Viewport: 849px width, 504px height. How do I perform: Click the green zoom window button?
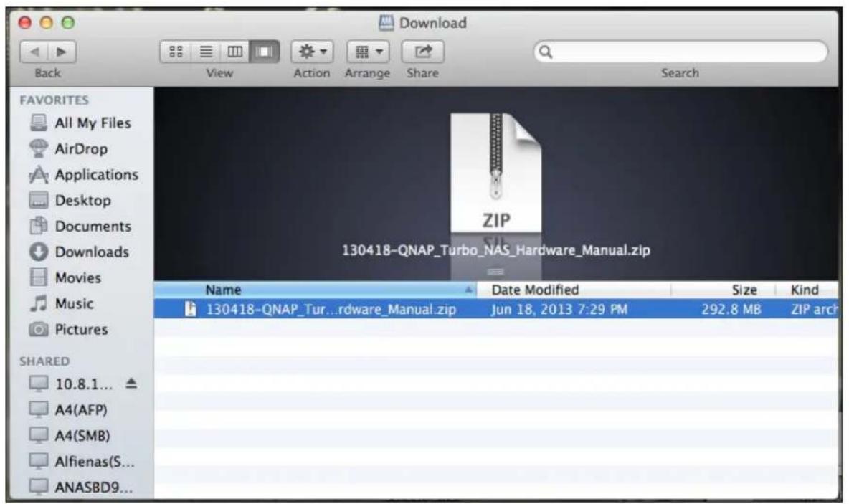[67, 23]
